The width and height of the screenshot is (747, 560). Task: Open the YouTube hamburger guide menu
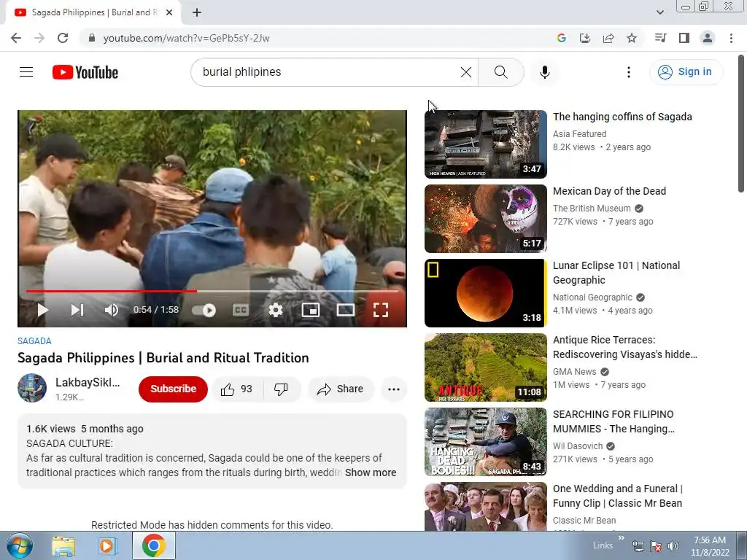coord(26,72)
